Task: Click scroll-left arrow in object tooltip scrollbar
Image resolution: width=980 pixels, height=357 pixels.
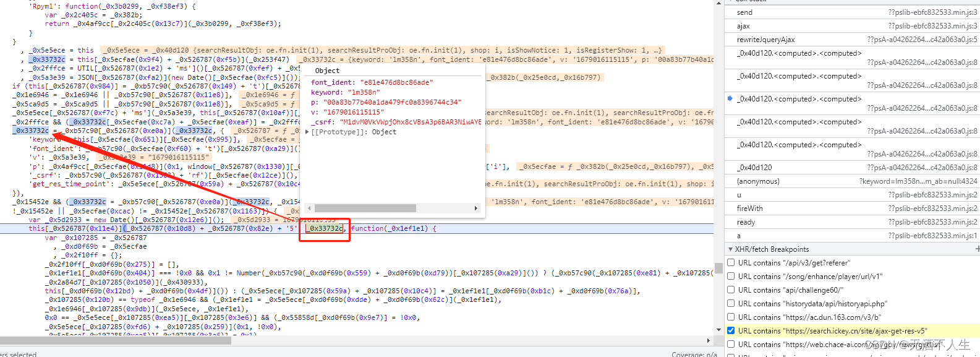Action: point(310,209)
